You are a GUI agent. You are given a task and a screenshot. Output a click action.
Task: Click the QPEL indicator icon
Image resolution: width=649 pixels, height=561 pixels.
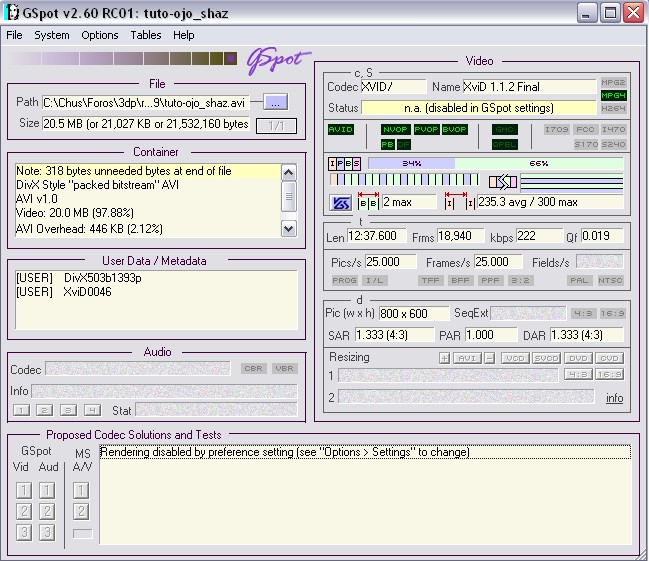click(x=505, y=144)
